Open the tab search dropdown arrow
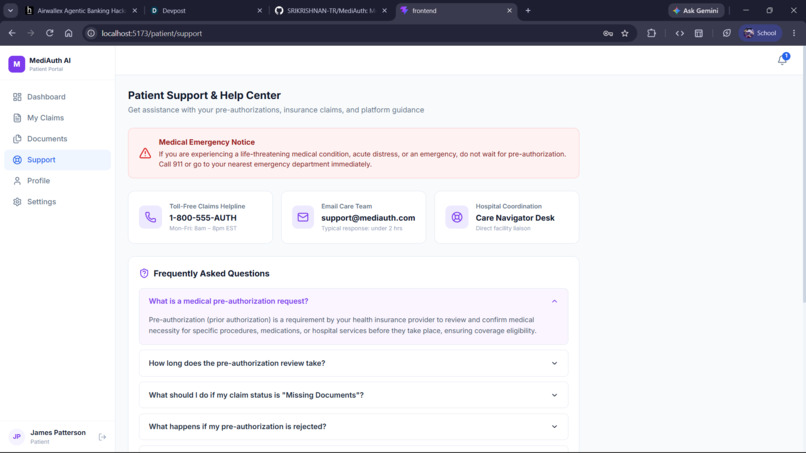 [10, 10]
